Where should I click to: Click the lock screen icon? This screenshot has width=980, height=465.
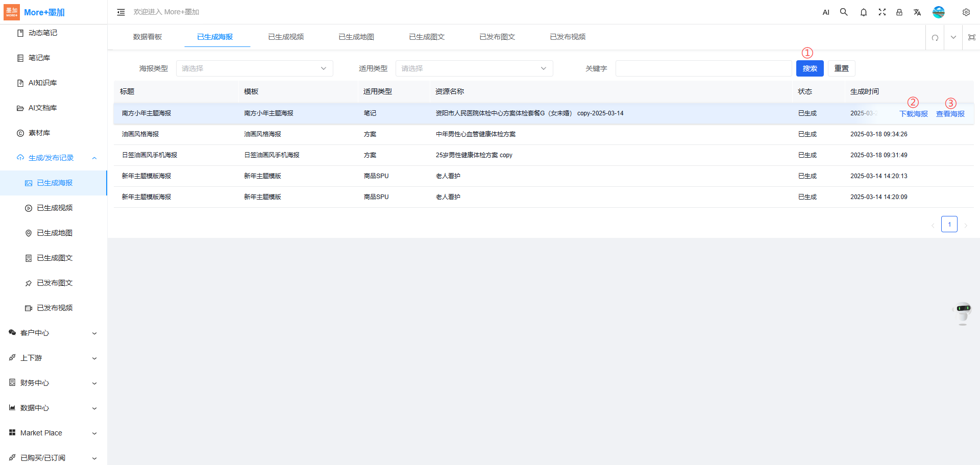click(x=899, y=12)
